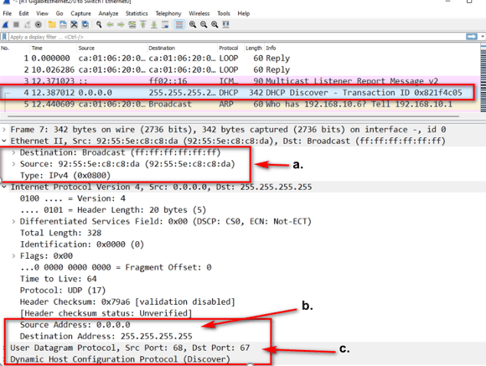This screenshot has width=486, height=366.
Task: Open the Edit menu
Action: pos(24,13)
